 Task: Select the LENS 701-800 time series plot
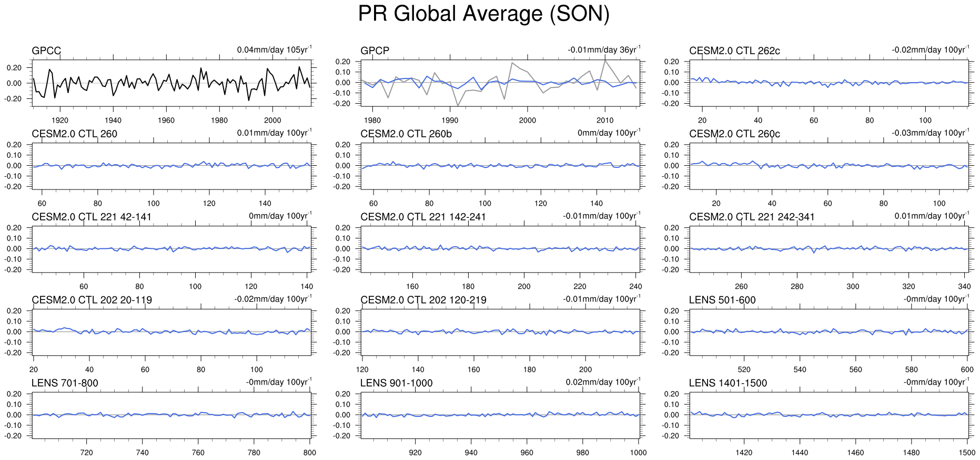point(171,415)
